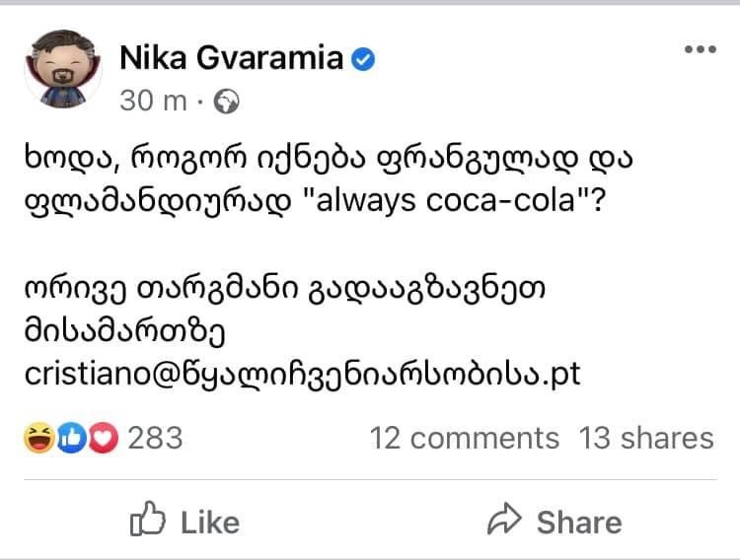Viewport: 740px width, 560px height.
Task: View the 13 shares list
Action: (x=645, y=437)
